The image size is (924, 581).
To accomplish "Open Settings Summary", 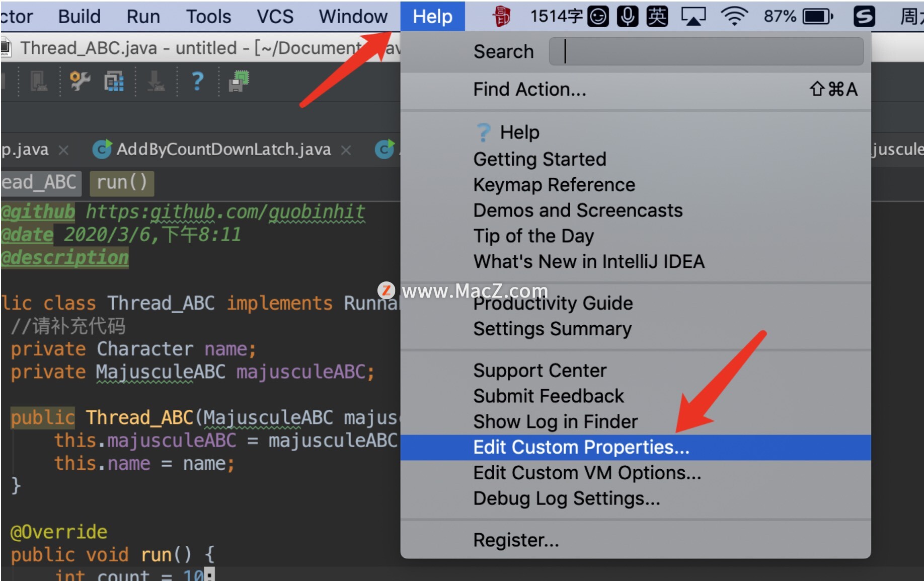I will click(636, 329).
